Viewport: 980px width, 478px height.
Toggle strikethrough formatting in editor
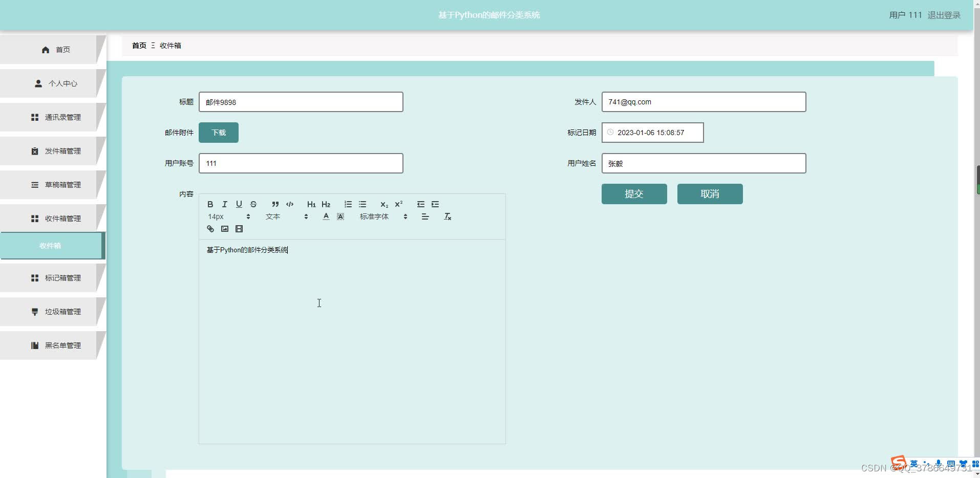[x=253, y=204]
